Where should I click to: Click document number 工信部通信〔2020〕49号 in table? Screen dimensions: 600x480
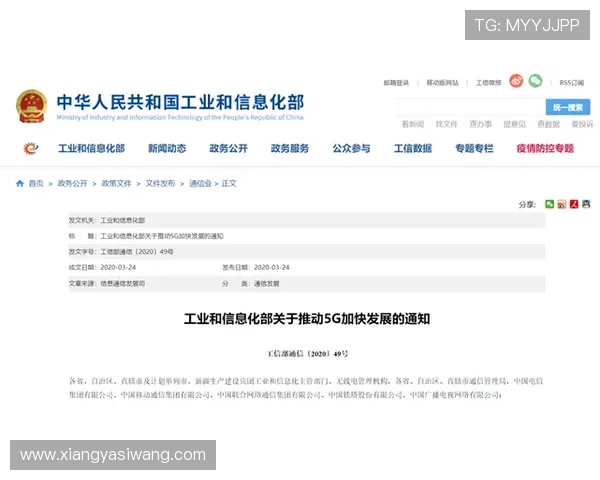coord(137,252)
